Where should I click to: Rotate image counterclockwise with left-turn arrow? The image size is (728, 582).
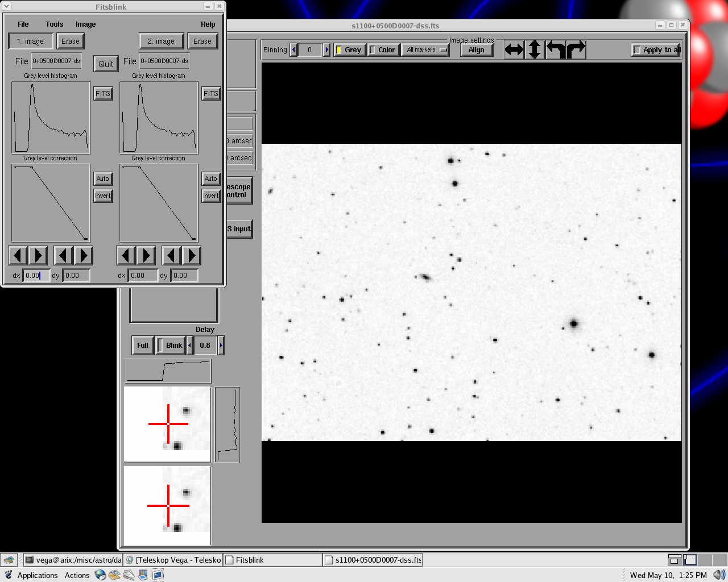(x=555, y=49)
